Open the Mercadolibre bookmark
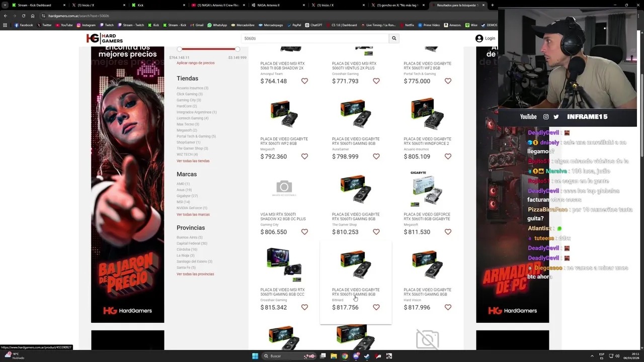 (243, 25)
